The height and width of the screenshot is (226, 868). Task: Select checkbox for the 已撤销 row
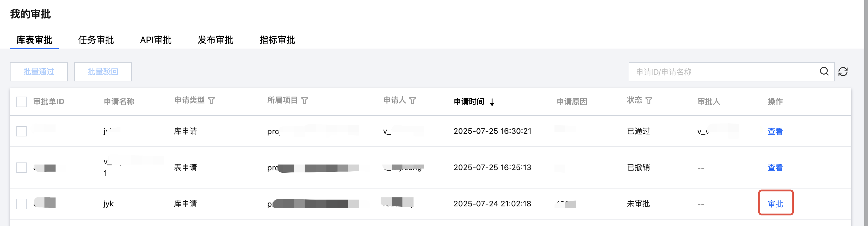[22, 168]
